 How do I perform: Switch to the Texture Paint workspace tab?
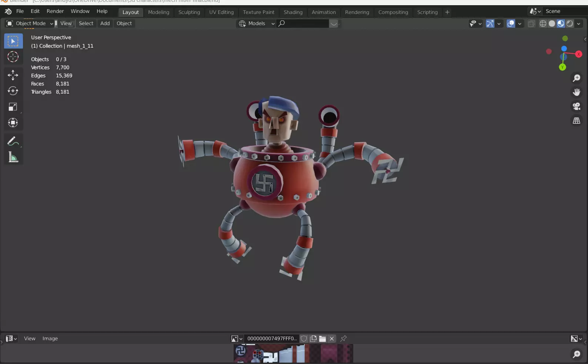pos(258,12)
